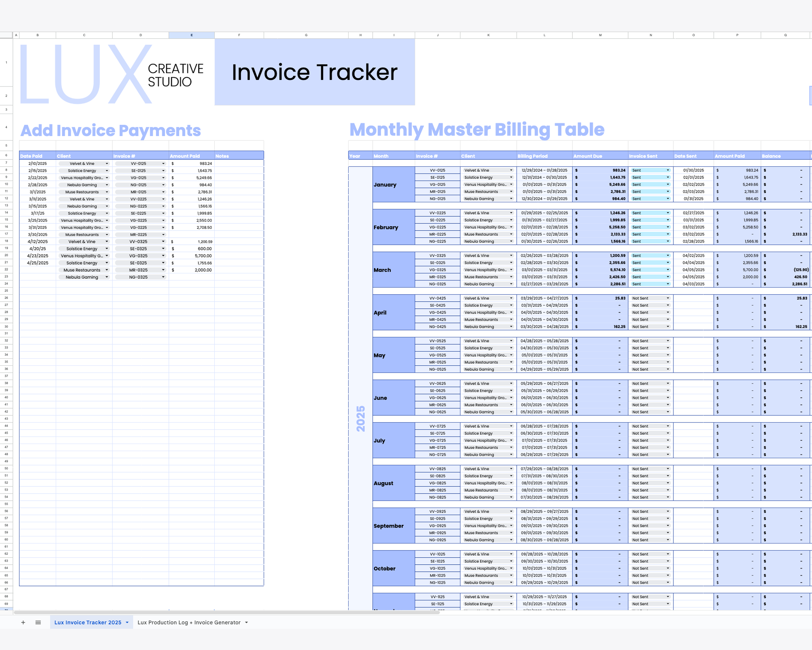Click the Date Sent cell for VV-0425
Viewport: 812px width, 650px height.
point(693,298)
